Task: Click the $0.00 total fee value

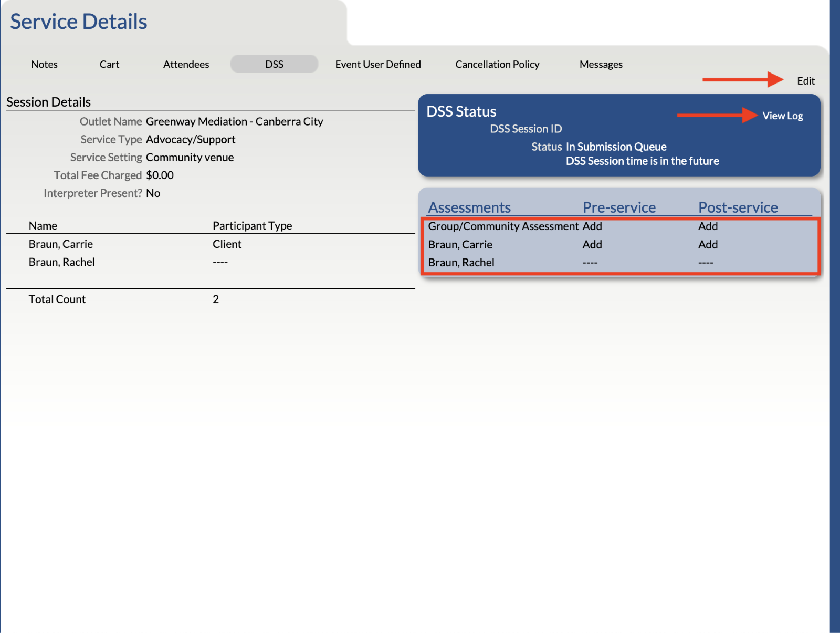Action: (160, 175)
